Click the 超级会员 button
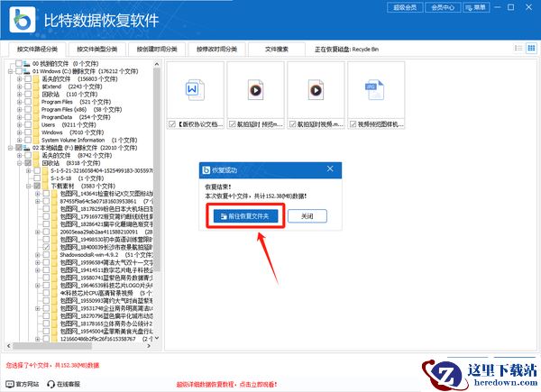 click(x=405, y=7)
